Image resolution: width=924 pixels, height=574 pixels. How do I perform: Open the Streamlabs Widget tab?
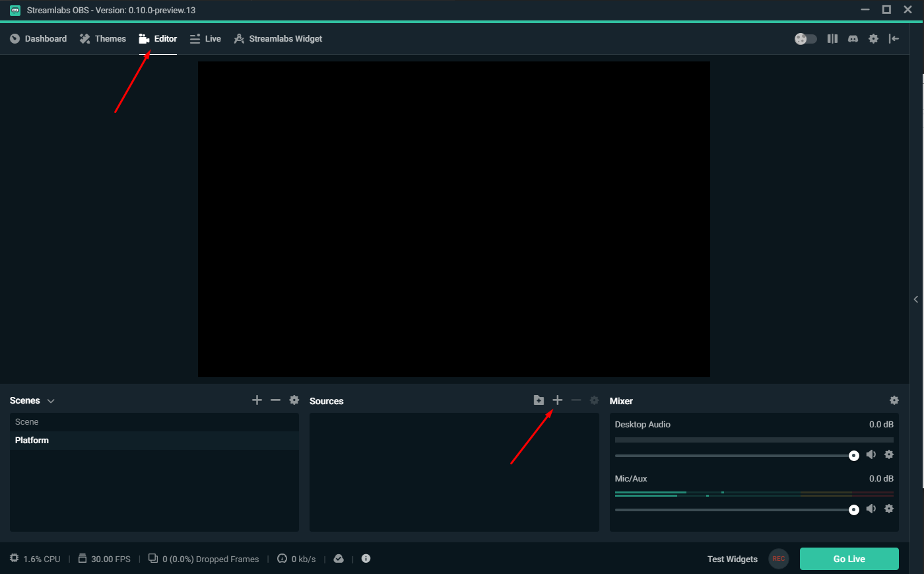(x=278, y=39)
